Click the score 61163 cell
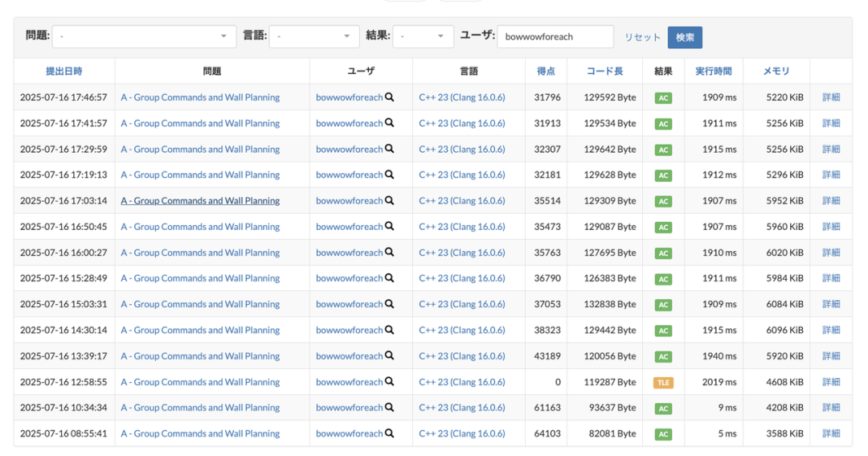 (x=547, y=407)
